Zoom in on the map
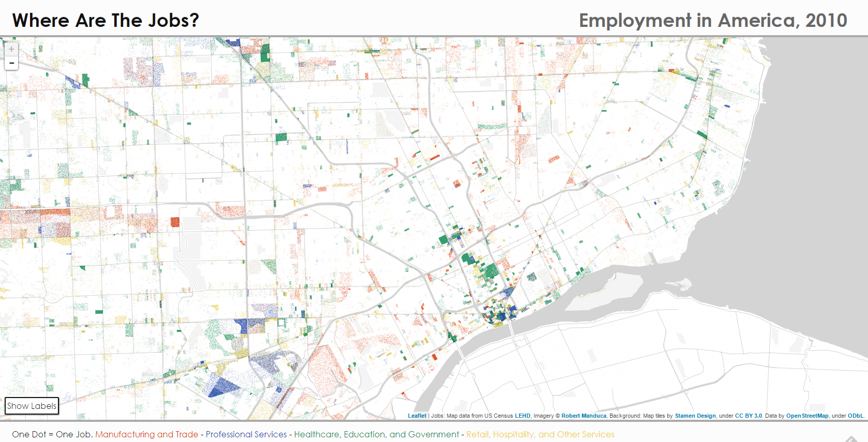Viewport: 868px width, 442px height. point(11,50)
